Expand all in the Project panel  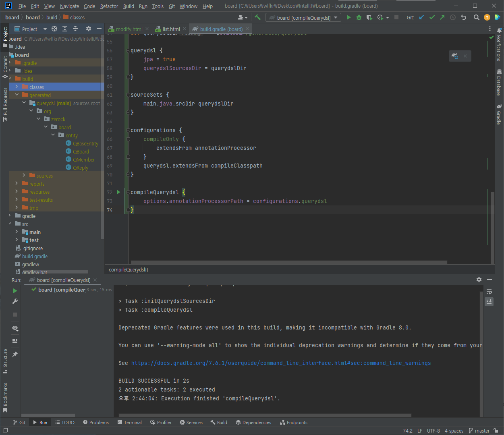(64, 29)
